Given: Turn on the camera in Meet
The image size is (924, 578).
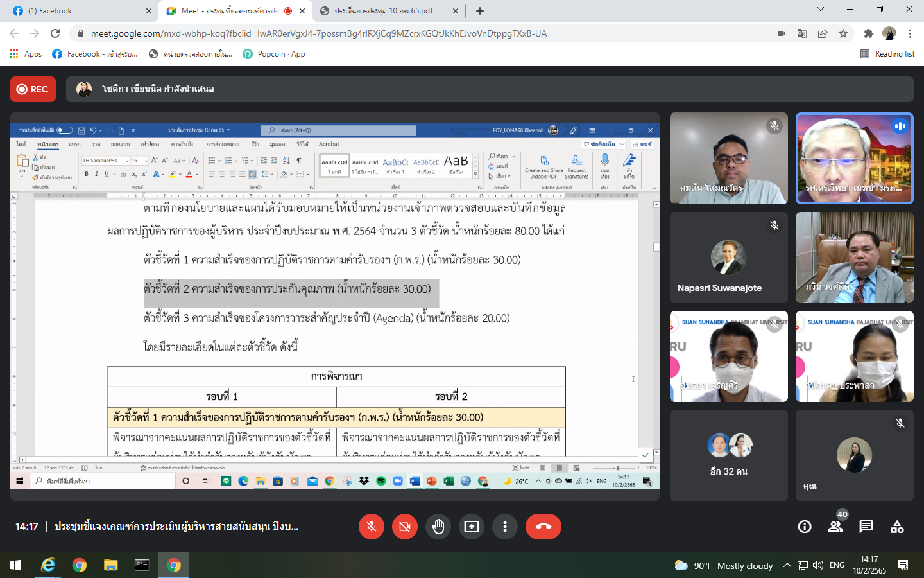Looking at the screenshot, I should [404, 527].
